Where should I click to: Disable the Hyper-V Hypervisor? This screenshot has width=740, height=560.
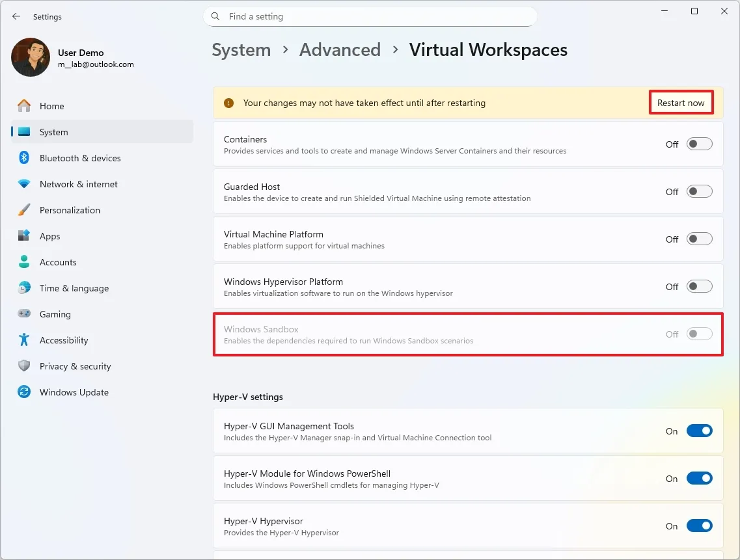pos(699,526)
